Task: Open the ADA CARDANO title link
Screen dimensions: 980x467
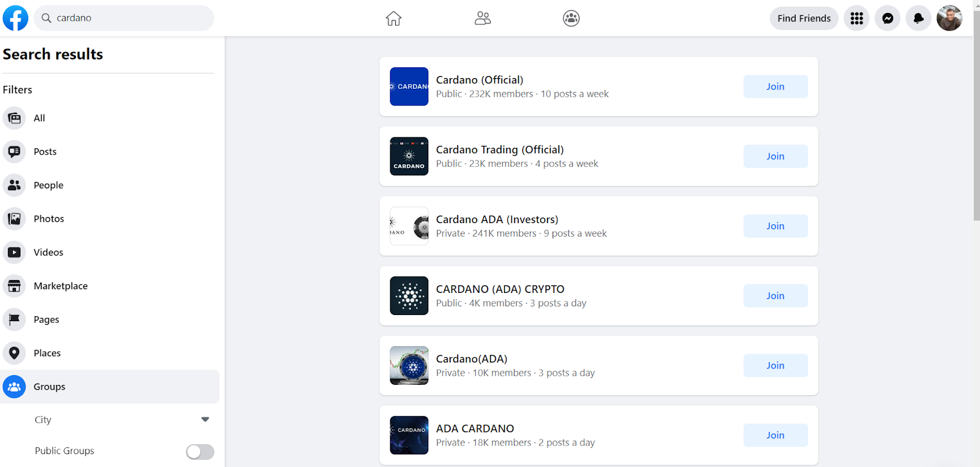Action: [475, 428]
